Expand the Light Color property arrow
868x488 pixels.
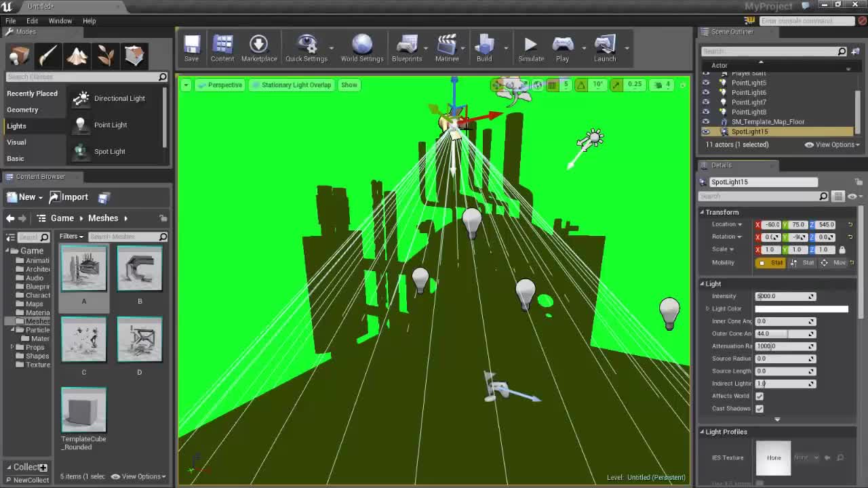[x=707, y=309]
